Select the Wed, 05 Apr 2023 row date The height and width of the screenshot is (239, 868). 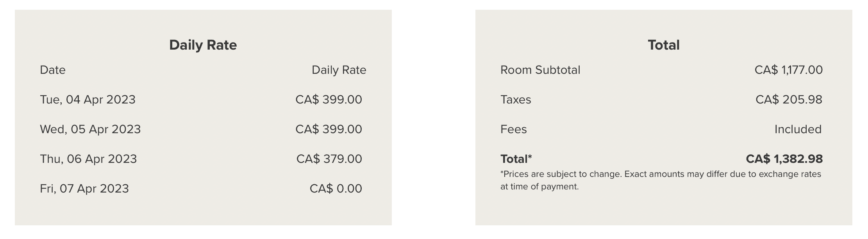click(x=90, y=129)
